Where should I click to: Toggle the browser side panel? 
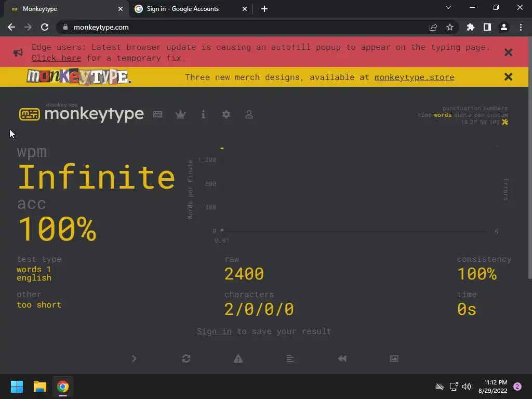pyautogui.click(x=487, y=27)
